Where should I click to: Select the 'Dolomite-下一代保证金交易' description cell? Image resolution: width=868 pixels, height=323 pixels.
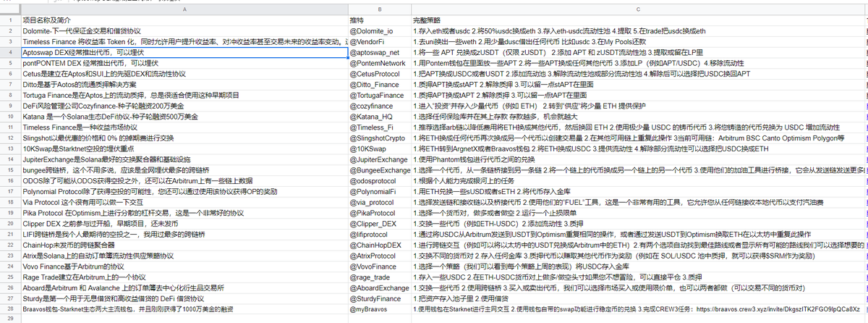(184, 31)
